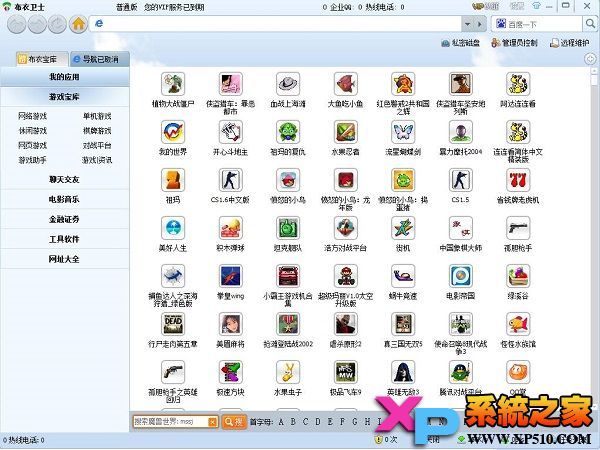Switch to the 导航已取消 tab

pyautogui.click(x=100, y=59)
